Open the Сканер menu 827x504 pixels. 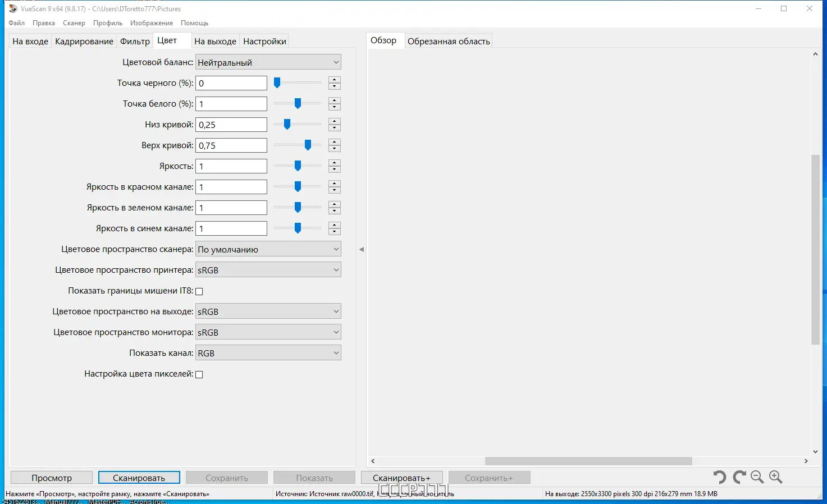click(x=74, y=23)
